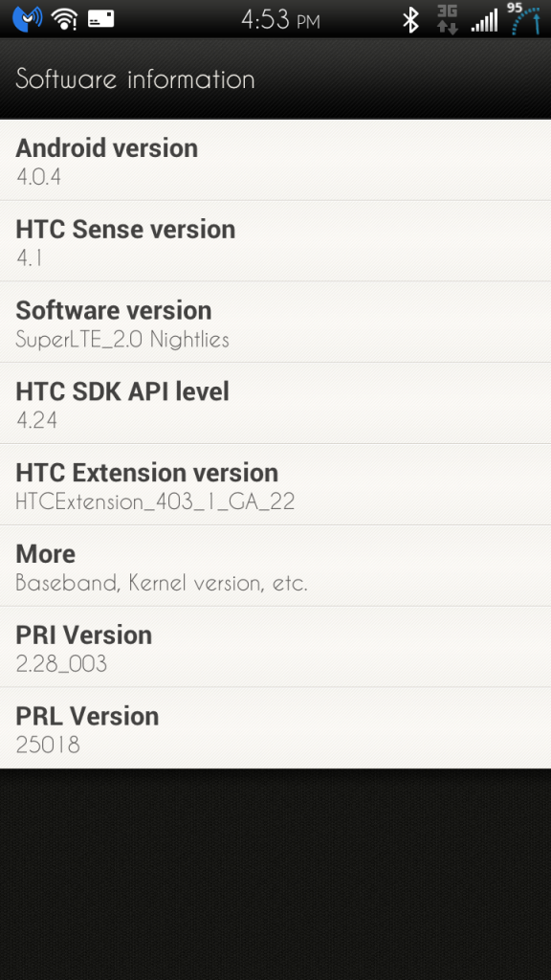This screenshot has height=980, width=551.
Task: Tap the HTCExtension_403_1_GA_22 value text
Action: pyautogui.click(x=155, y=501)
